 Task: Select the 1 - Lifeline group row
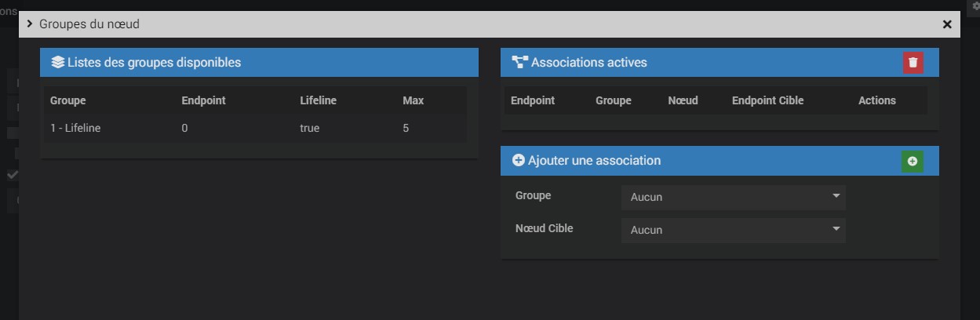tap(75, 128)
